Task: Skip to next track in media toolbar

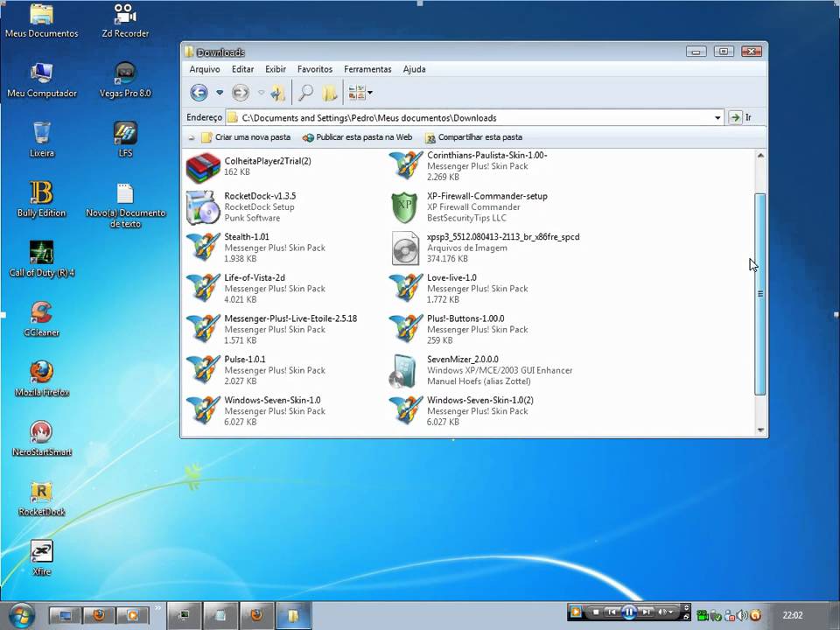Action: [x=647, y=612]
